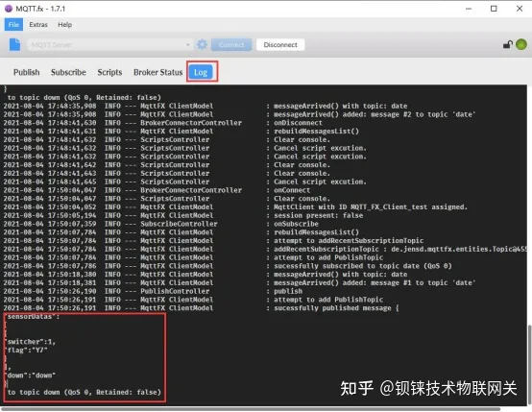Click the 'onConnect' log entry
The width and height of the screenshot is (532, 412).
[x=292, y=190]
